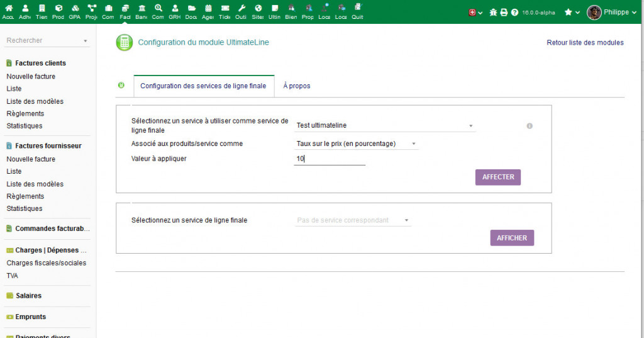
Task: Click the 'Valeur à appliquer' input field
Action: (x=330, y=159)
